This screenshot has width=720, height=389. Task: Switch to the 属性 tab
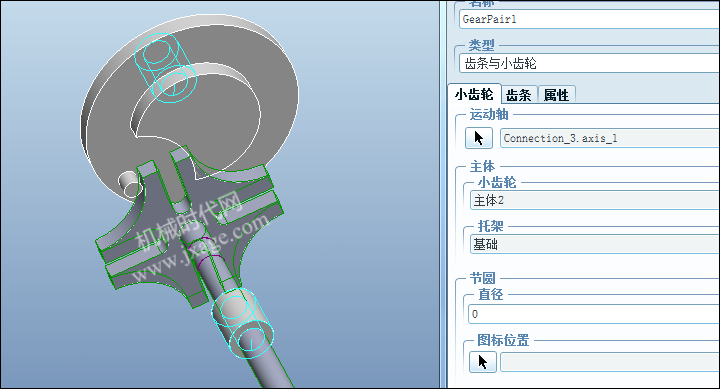556,95
